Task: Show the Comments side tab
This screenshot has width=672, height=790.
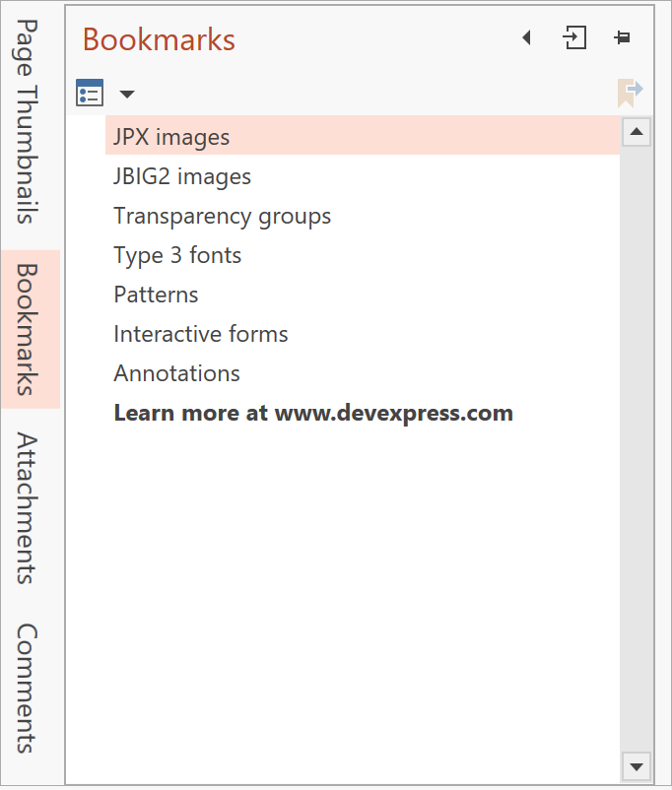Action: [x=30, y=688]
